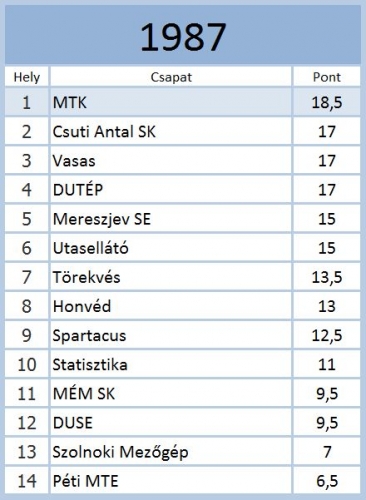Click the Szolnoki Mezőgép cell
Screen dimensions: 366x500
tap(171, 452)
